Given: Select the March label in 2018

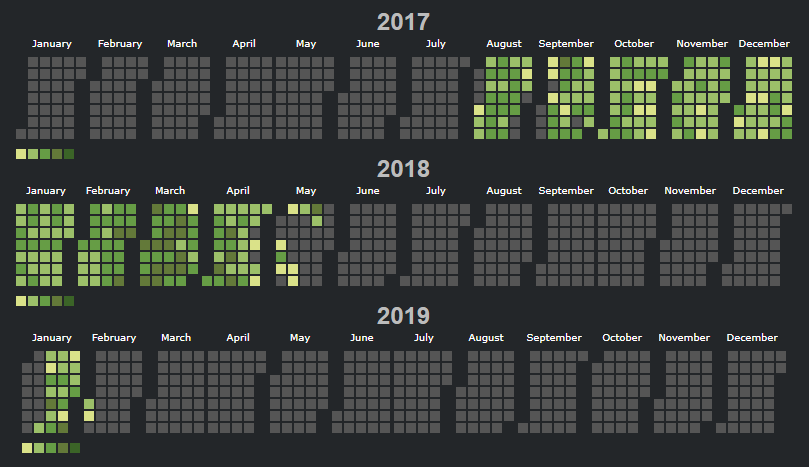Looking at the screenshot, I should [x=170, y=191].
